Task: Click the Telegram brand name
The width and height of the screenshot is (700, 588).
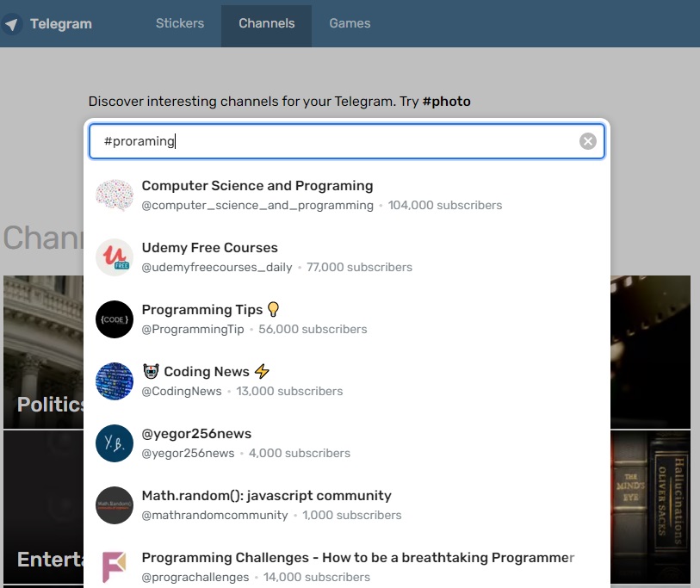Action: click(61, 23)
